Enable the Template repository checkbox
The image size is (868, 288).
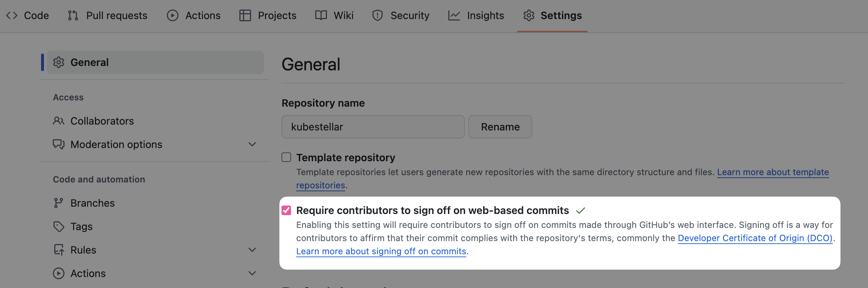point(286,157)
